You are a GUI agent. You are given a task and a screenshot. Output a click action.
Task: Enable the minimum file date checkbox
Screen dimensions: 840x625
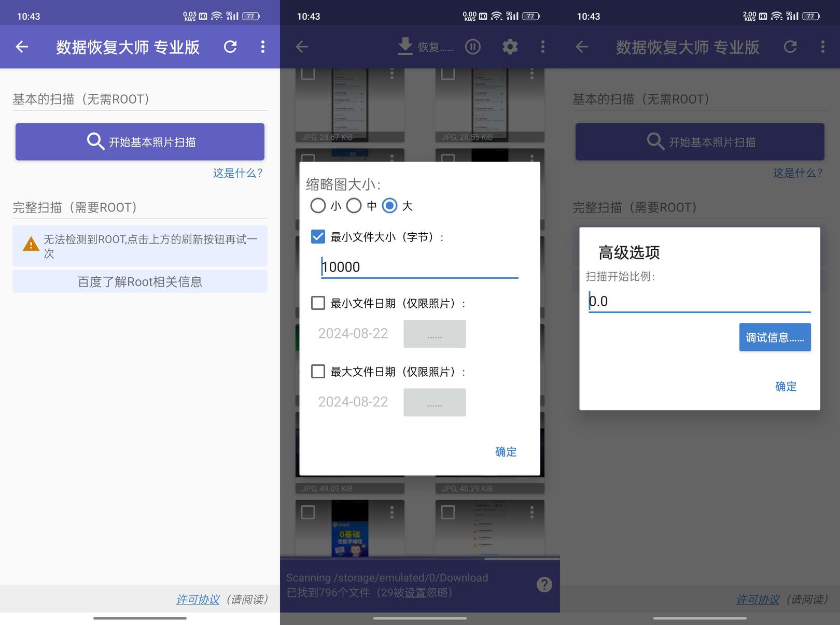pyautogui.click(x=318, y=303)
